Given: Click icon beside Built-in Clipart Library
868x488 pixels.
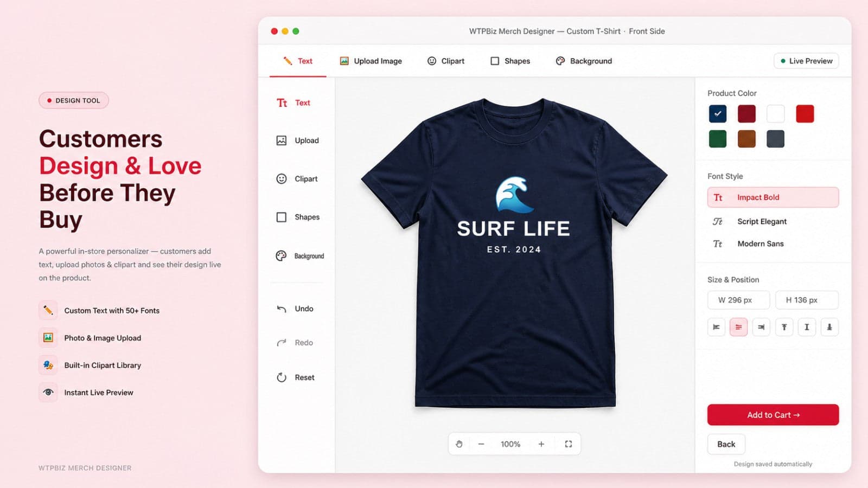Looking at the screenshot, I should [x=48, y=365].
